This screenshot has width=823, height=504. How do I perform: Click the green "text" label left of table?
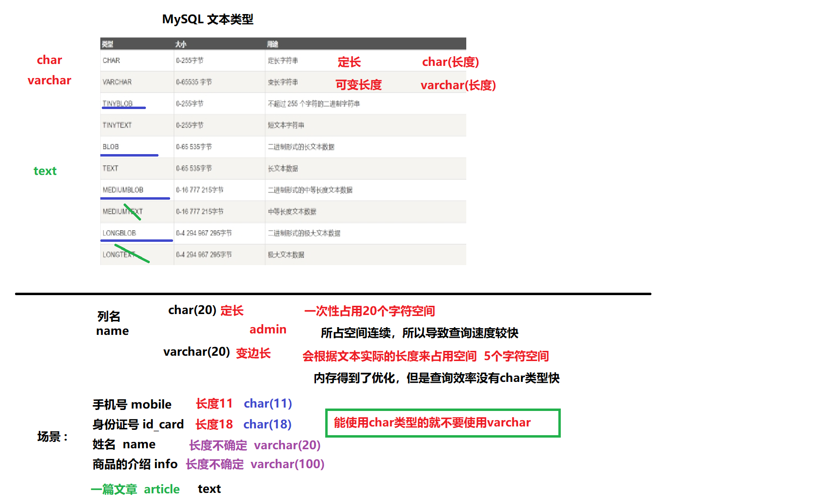pos(45,171)
